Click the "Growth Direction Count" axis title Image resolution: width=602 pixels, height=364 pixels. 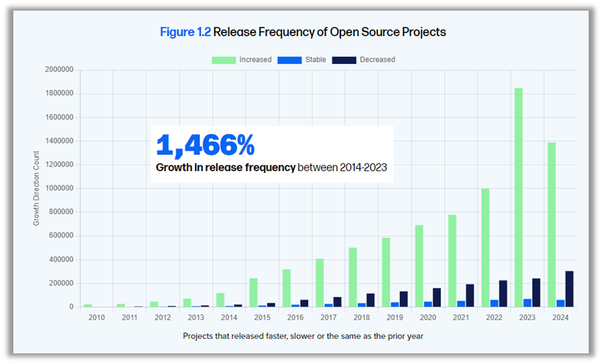(37, 189)
